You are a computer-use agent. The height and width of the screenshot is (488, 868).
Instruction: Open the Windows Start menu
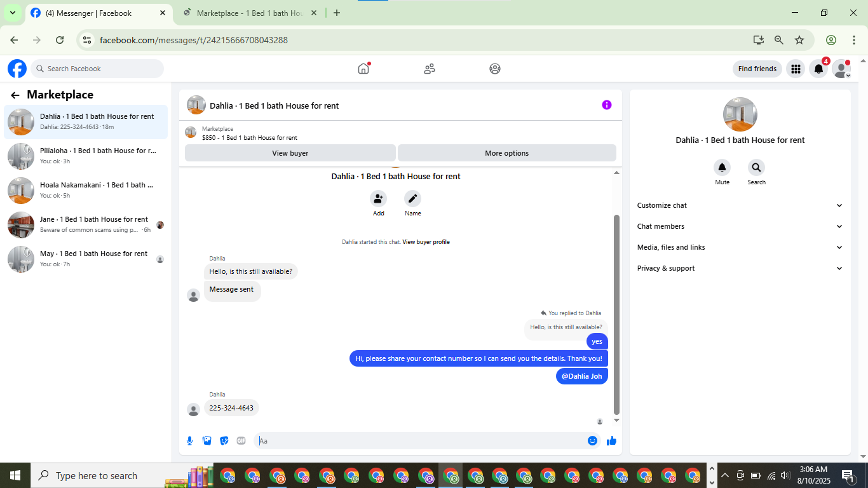pyautogui.click(x=15, y=475)
